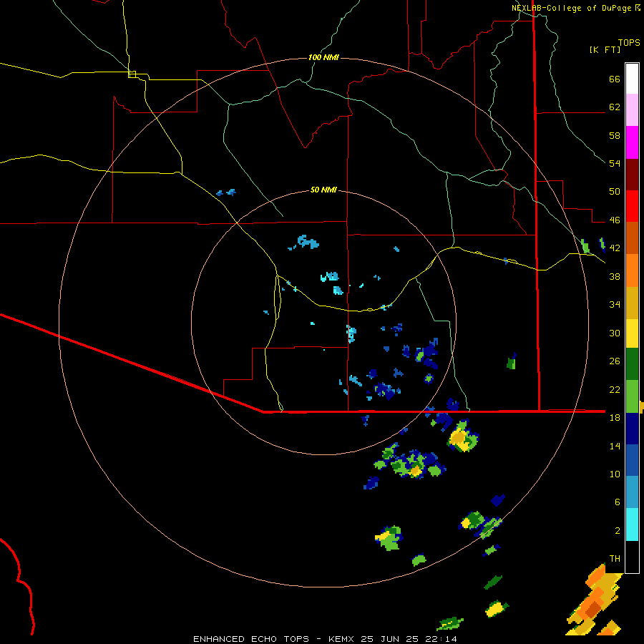Click the "10" legend value
This screenshot has height=644, width=644.
click(615, 474)
